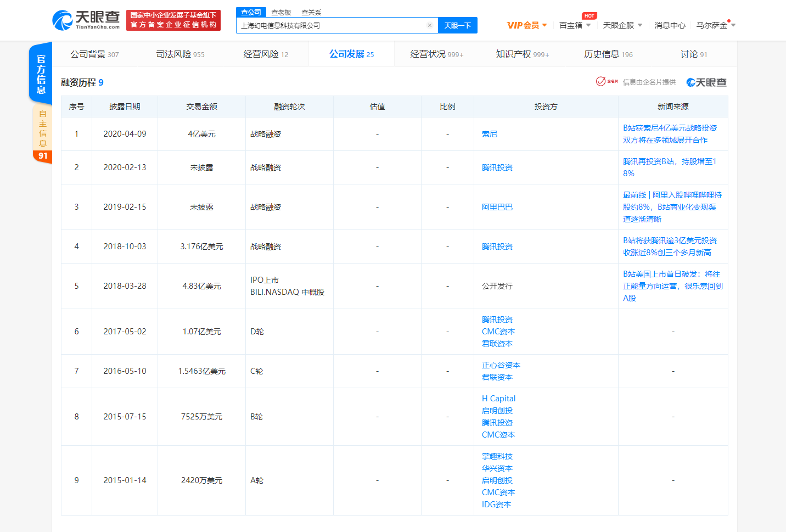This screenshot has height=532, width=786.
Task: Select the 查老板 search tab
Action: 281,12
